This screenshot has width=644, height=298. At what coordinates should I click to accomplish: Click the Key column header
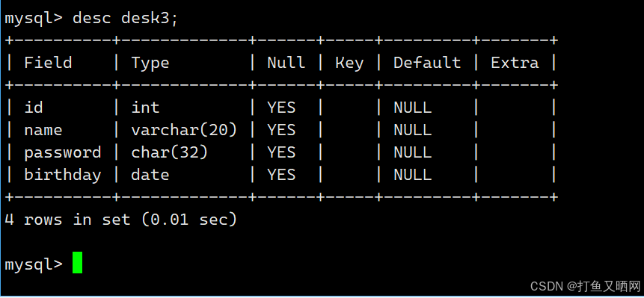click(349, 63)
